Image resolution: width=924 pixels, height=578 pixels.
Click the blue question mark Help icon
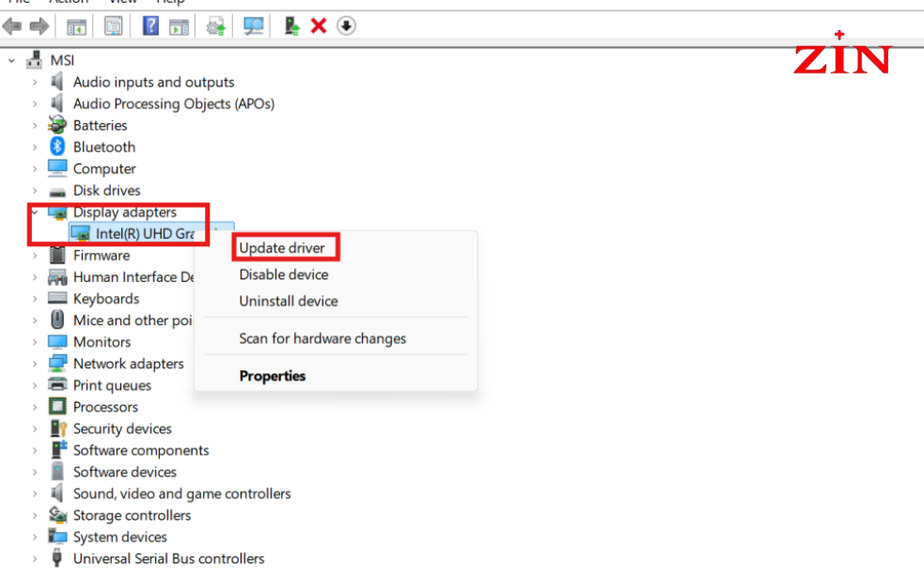[150, 26]
